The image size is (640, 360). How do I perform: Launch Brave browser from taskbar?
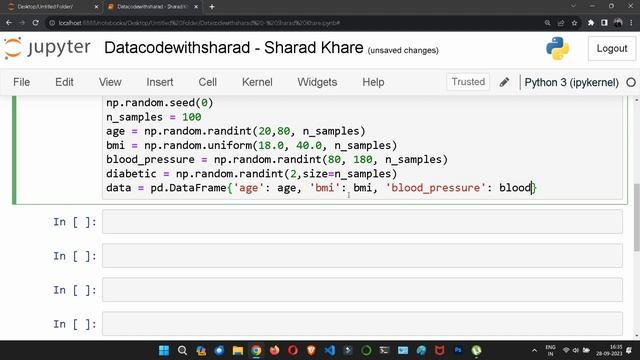tap(311, 350)
